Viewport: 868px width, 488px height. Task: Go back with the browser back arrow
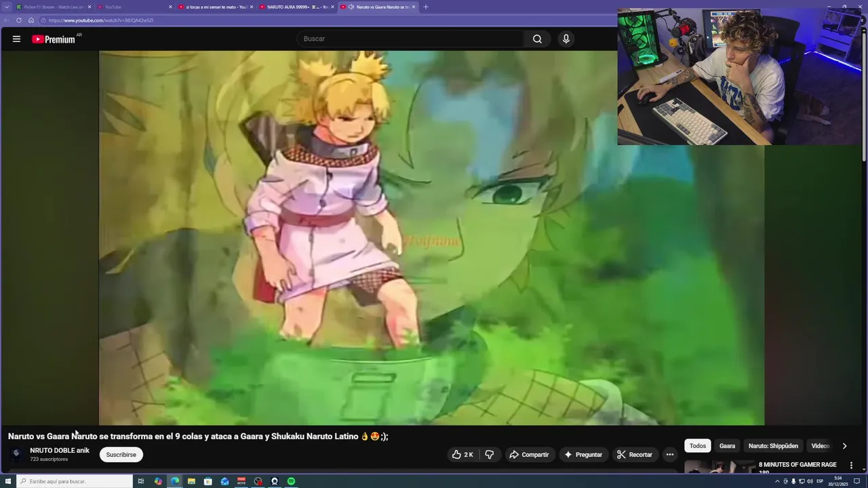pyautogui.click(x=7, y=20)
